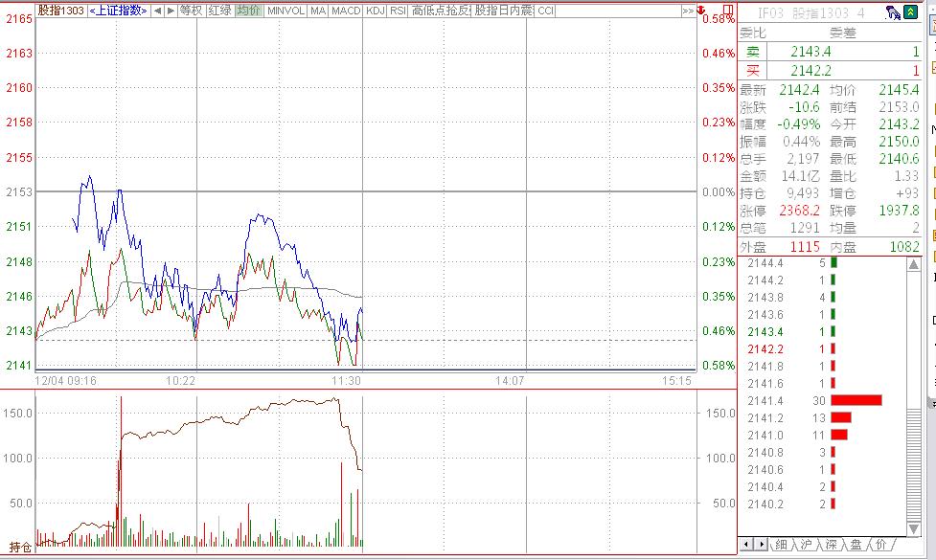This screenshot has height=560, width=936.
Task: Click the IF03 股指1303 title in the quote panel
Action: point(810,13)
